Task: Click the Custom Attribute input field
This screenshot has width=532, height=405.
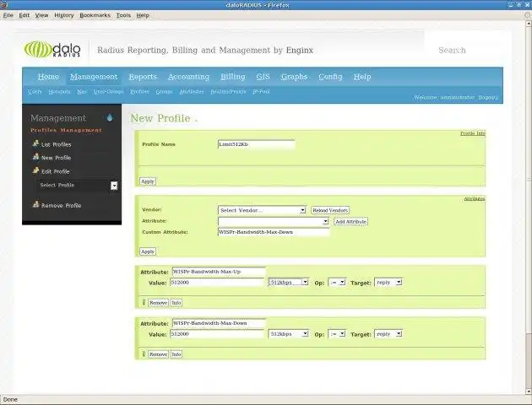Action: [274, 232]
